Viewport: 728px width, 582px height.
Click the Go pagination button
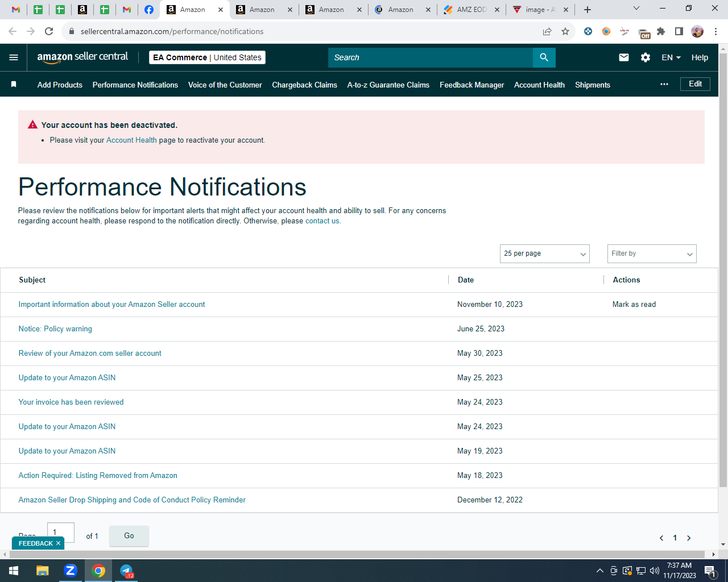[129, 536]
